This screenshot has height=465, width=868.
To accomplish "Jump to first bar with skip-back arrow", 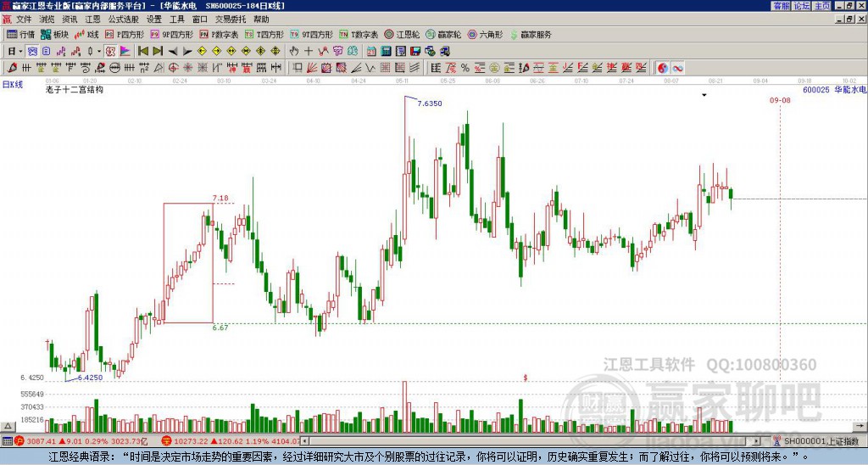I will point(142,51).
